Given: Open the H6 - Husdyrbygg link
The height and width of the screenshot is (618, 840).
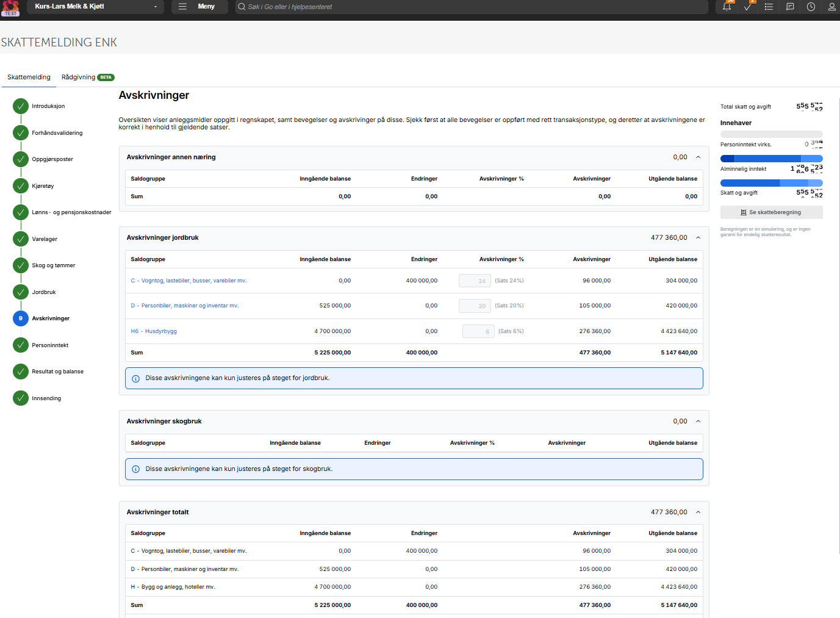Looking at the screenshot, I should [x=154, y=331].
